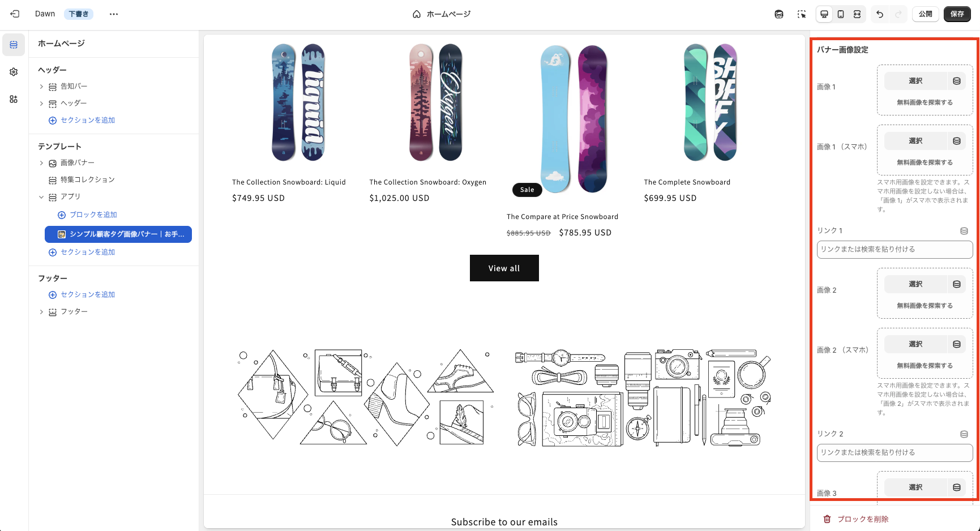Open the ホームページ template selector
This screenshot has width=980, height=531.
point(442,14)
